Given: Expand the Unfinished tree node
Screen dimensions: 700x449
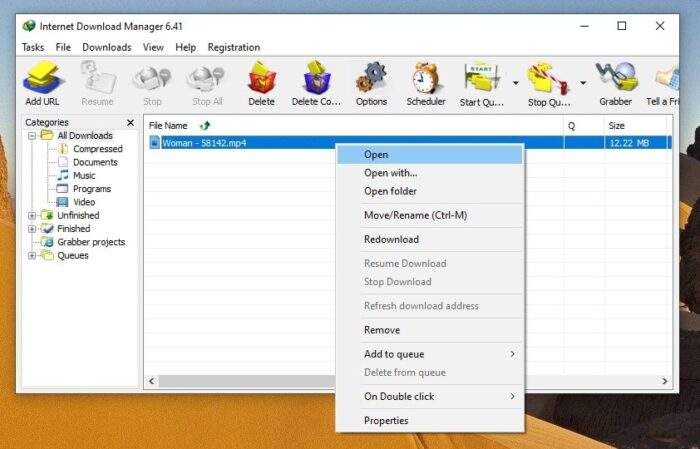Looking at the screenshot, I should click(32, 216).
